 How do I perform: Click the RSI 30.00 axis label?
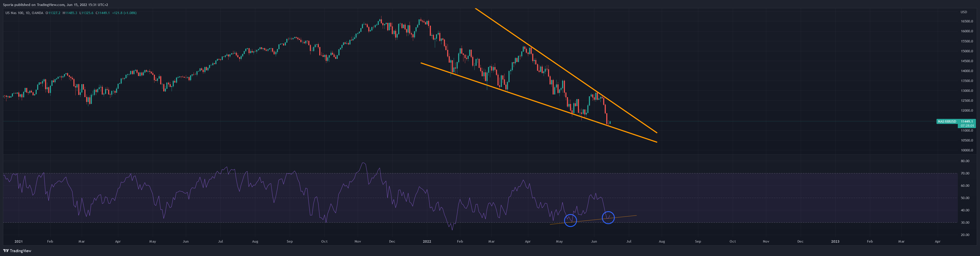coord(965,223)
